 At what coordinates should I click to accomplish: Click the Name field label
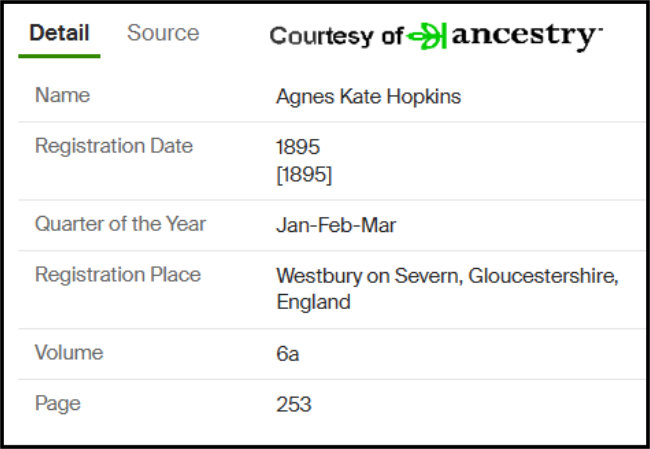pyautogui.click(x=62, y=96)
